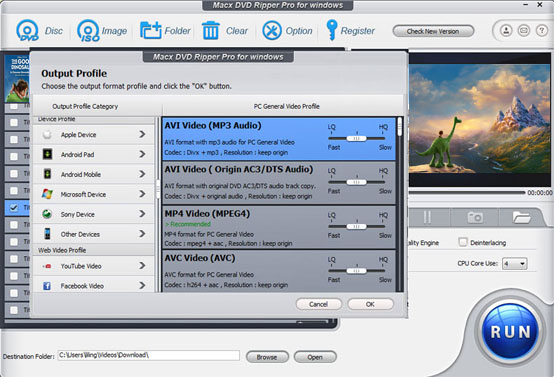
Task: Click the pause icon under preview
Action: pos(427,217)
